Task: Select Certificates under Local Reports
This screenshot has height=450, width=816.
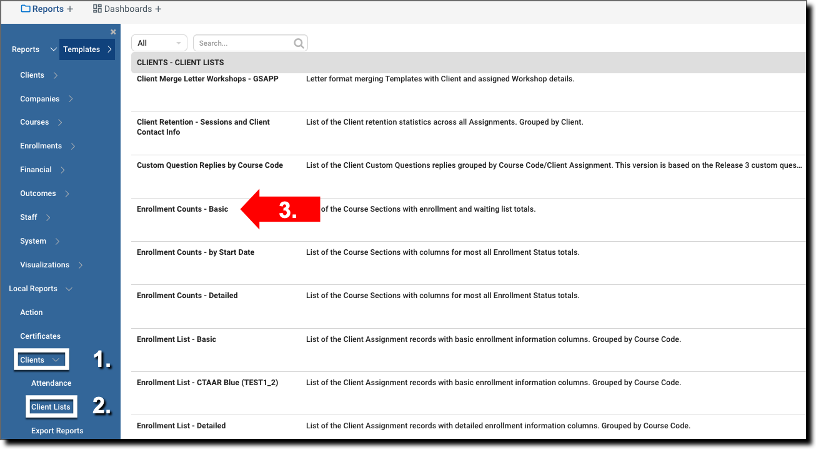Action: [41, 336]
